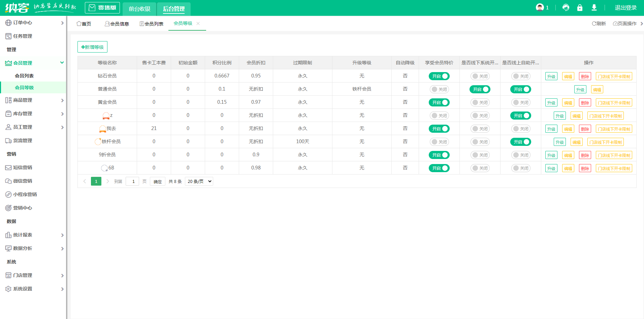The height and width of the screenshot is (319, 644).
Task: Click the customer service headset icon
Action: (566, 7)
